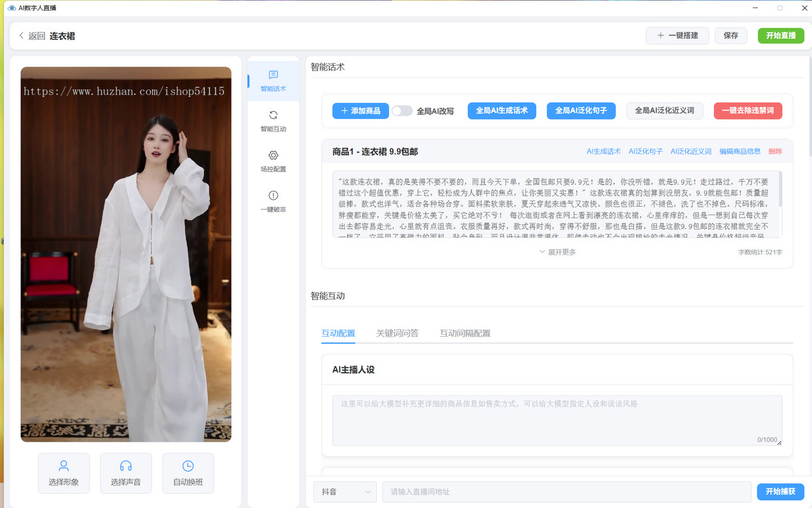Open the 智能话术 sidebar item
812x508 pixels.
tap(273, 81)
